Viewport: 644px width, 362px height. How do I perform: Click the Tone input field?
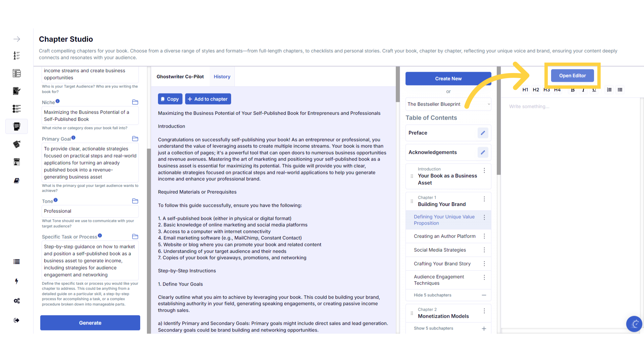pyautogui.click(x=90, y=211)
